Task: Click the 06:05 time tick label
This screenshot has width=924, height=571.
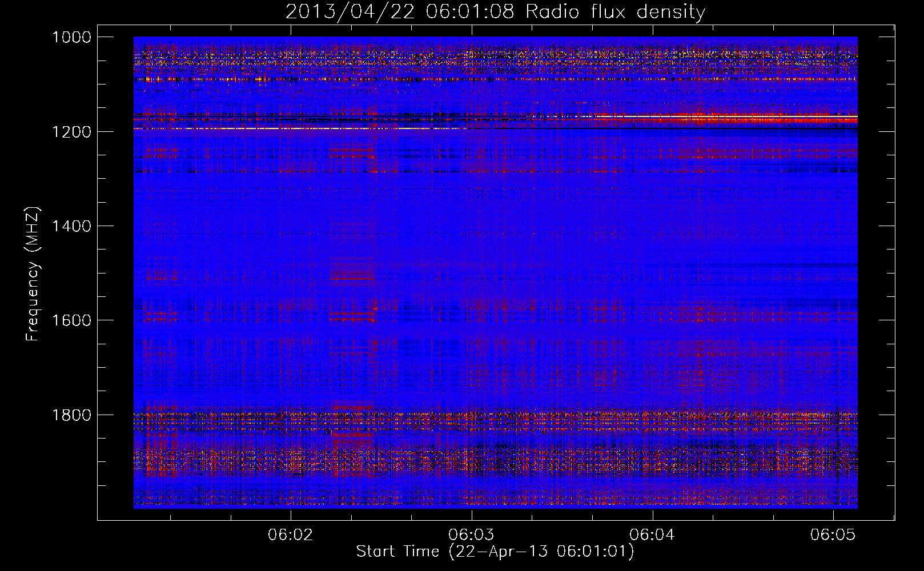Action: [x=833, y=535]
